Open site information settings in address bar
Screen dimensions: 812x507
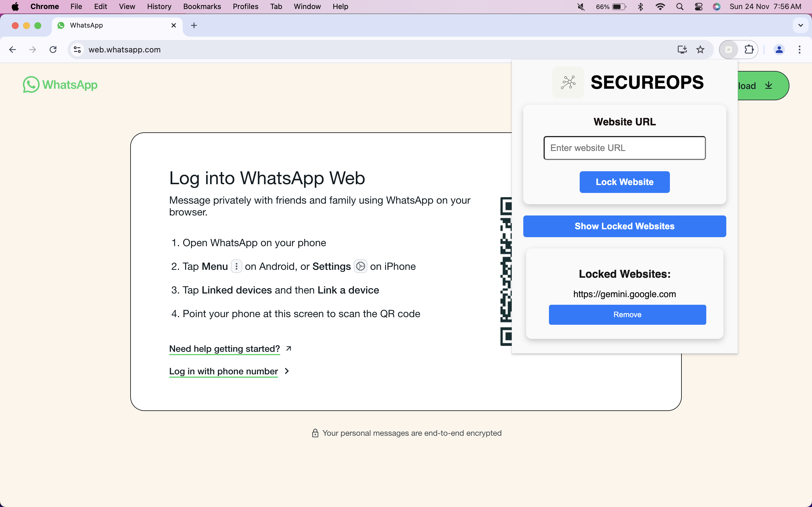pyautogui.click(x=77, y=49)
